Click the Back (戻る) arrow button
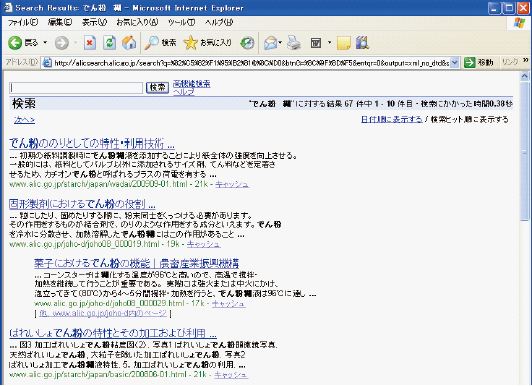This screenshot has height=386, width=532. coord(15,43)
